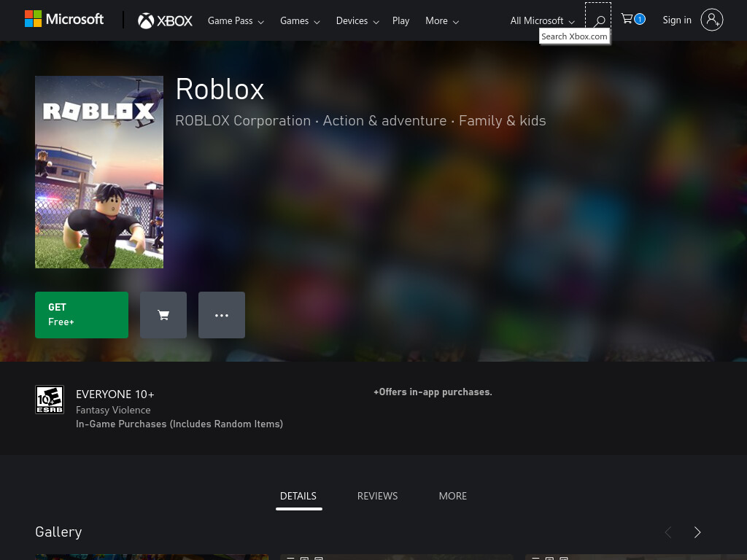Image resolution: width=747 pixels, height=560 pixels.
Task: Open the Xbox home logo
Action: (x=165, y=20)
